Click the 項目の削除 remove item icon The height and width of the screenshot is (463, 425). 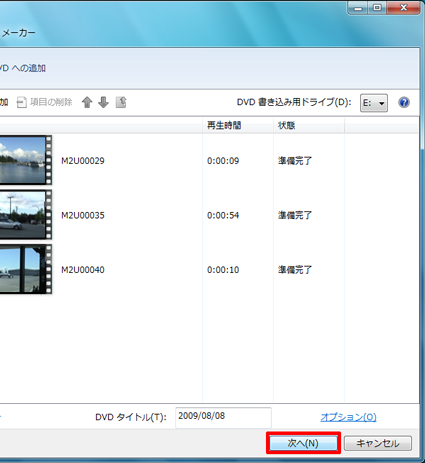pyautogui.click(x=22, y=102)
